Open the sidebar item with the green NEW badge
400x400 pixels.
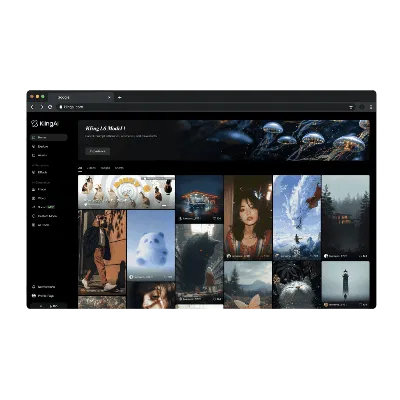[44, 207]
